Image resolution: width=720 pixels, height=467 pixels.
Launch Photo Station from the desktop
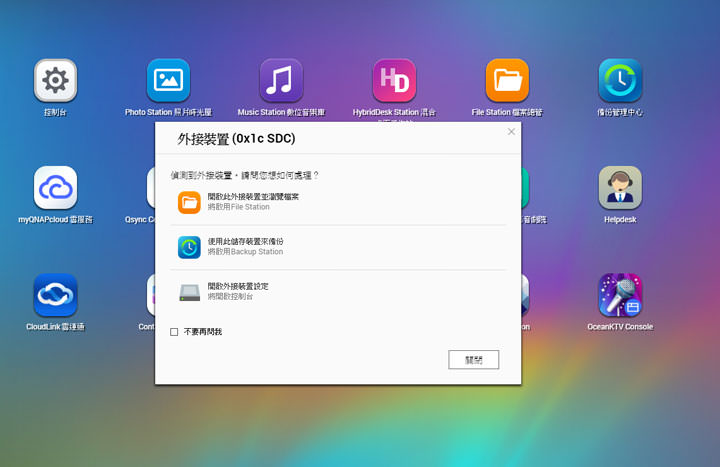click(168, 80)
